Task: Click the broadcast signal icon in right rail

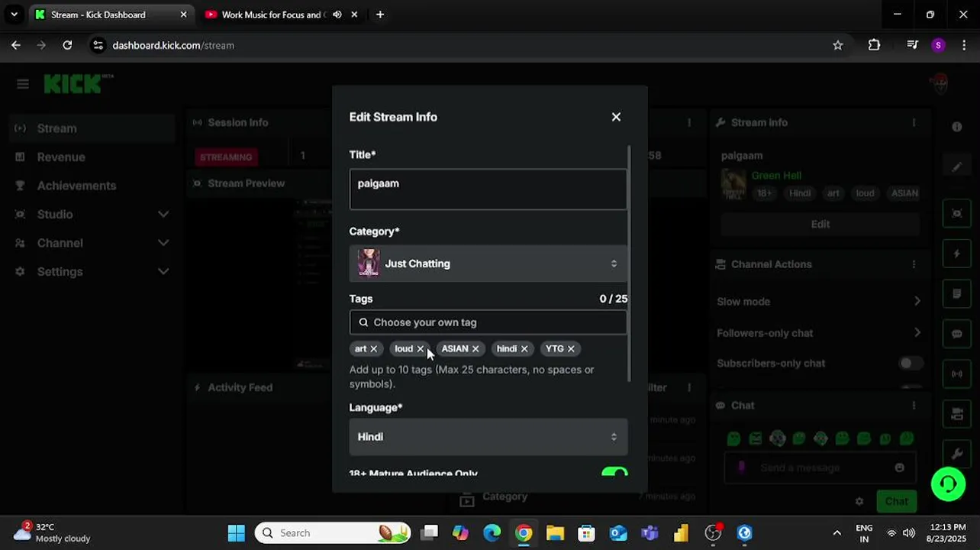Action: coord(957,374)
